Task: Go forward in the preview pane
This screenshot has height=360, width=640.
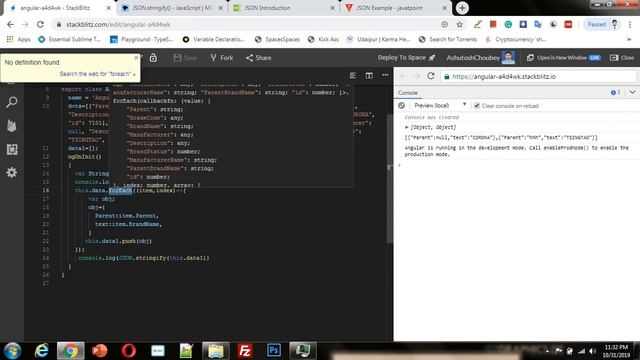Action: [416, 76]
